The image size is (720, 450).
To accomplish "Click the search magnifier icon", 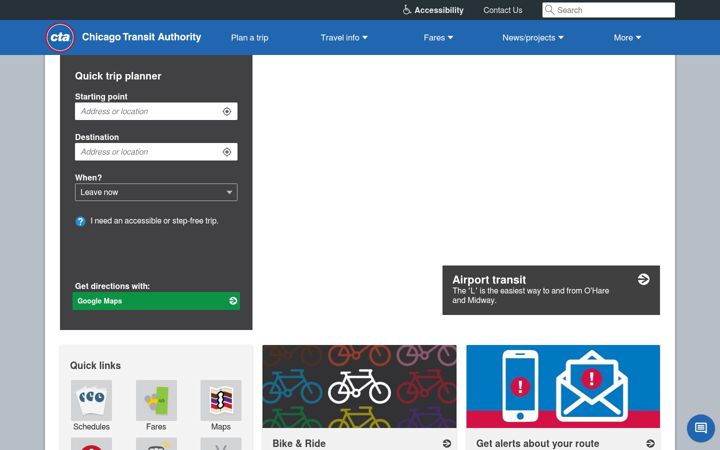I will pos(549,10).
